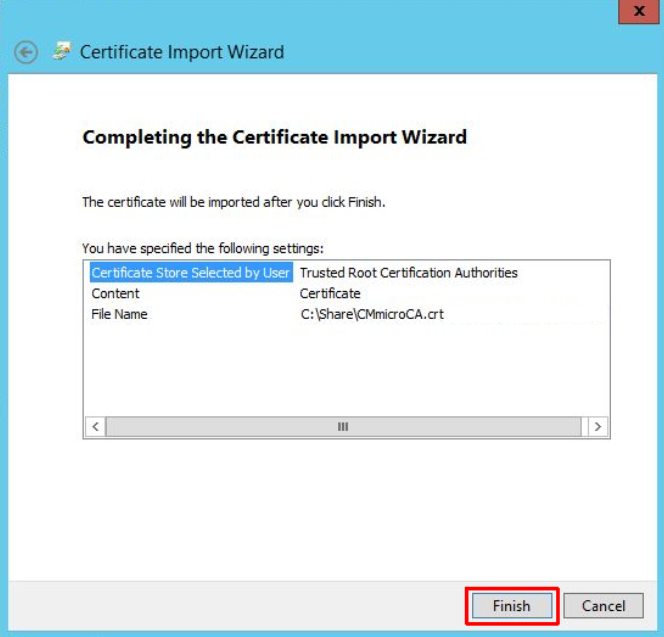This screenshot has height=637, width=664.
Task: Click the Certificate Import Wizard title icon
Action: pos(62,52)
